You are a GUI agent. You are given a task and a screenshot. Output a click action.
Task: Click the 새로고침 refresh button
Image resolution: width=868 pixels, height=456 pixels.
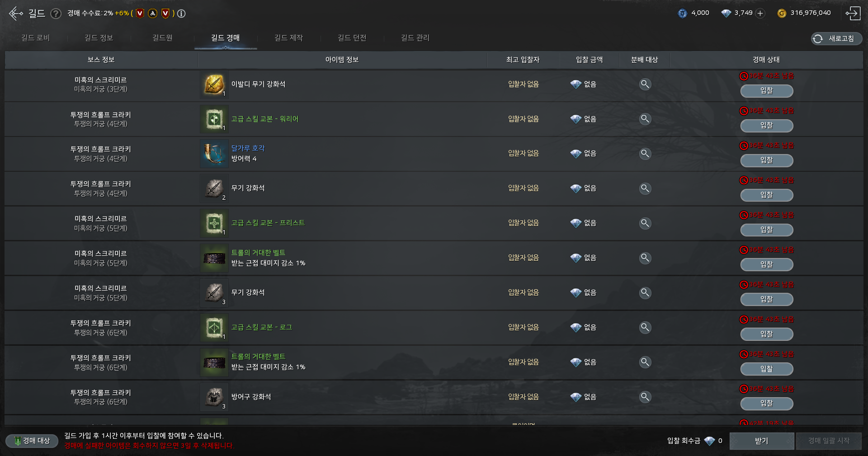[x=836, y=39]
